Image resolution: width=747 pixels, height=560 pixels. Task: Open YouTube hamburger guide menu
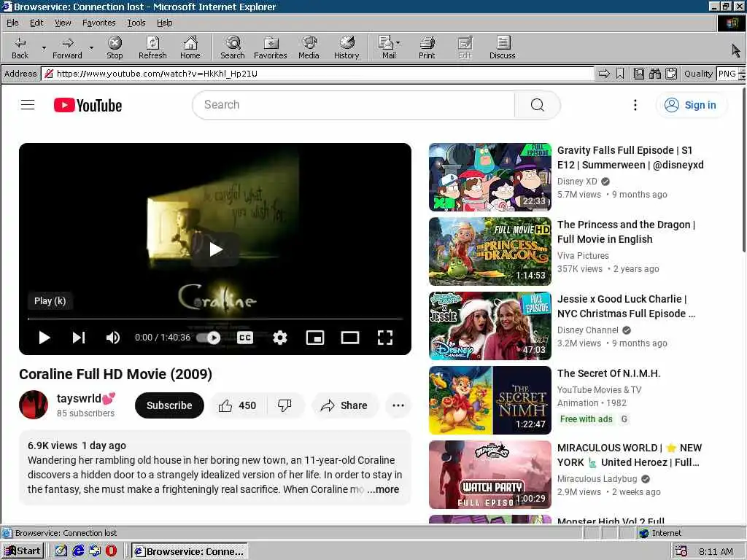[28, 105]
